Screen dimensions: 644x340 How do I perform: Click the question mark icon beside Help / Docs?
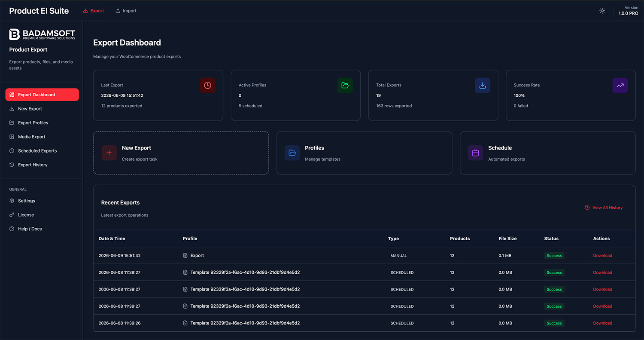coord(12,229)
